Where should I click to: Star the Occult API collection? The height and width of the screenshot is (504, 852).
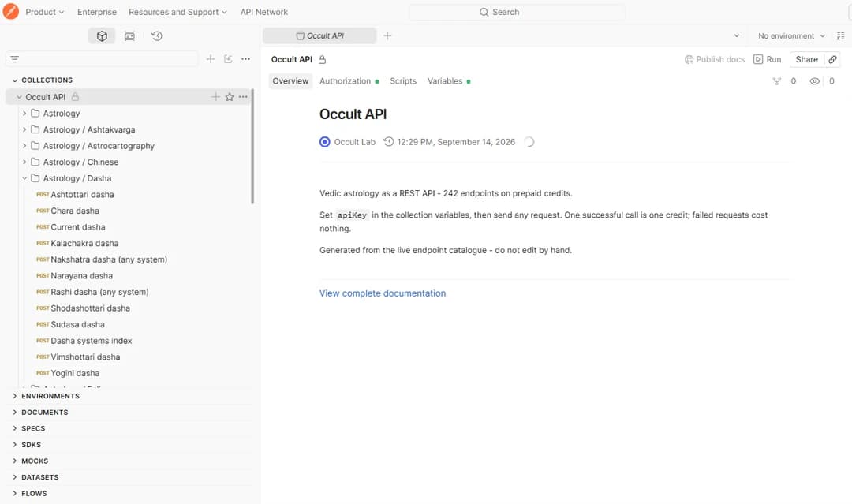tap(230, 97)
